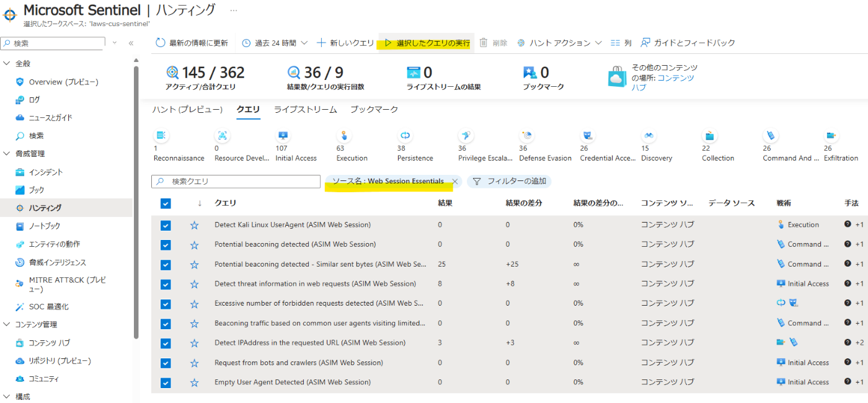Screen dimensions: 868x403
Task: Click the 検索クエリ search field
Action: pyautogui.click(x=236, y=182)
